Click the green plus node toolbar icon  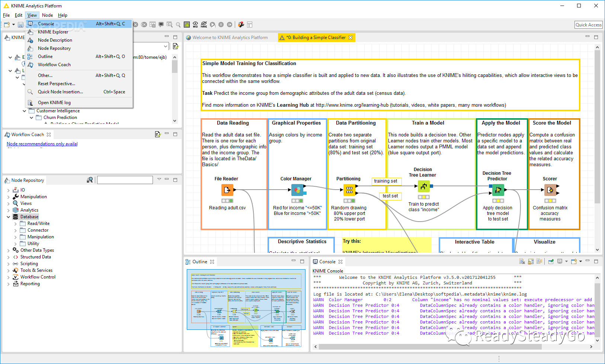tap(187, 25)
